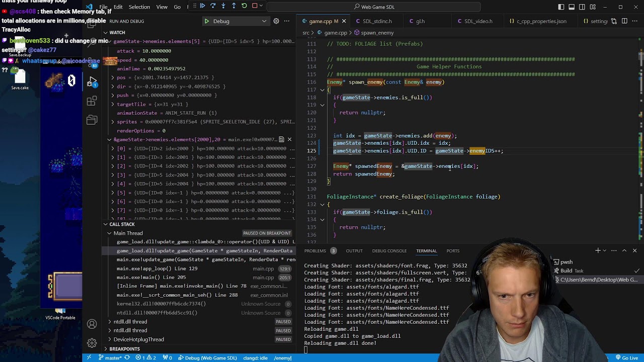Step over the current line
644x362 pixels.
pos(213,6)
